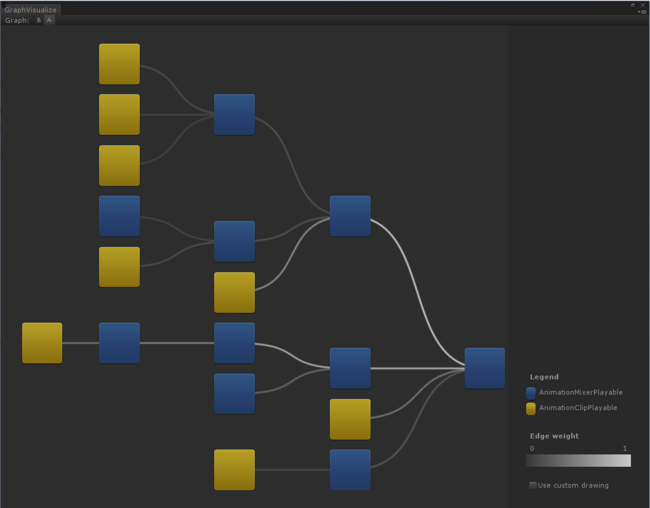650x508 pixels.
Task: Click the 'Graph:' toolbar label
Action: click(17, 20)
